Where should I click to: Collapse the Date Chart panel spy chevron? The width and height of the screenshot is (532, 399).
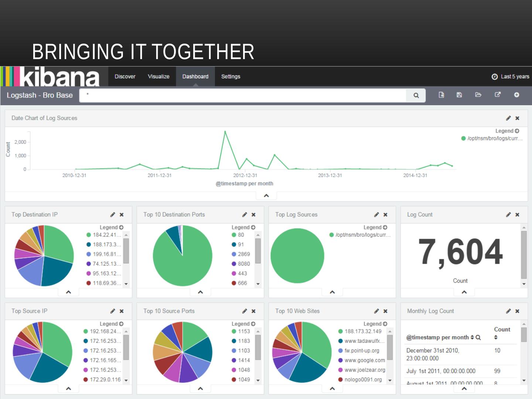pyautogui.click(x=266, y=196)
